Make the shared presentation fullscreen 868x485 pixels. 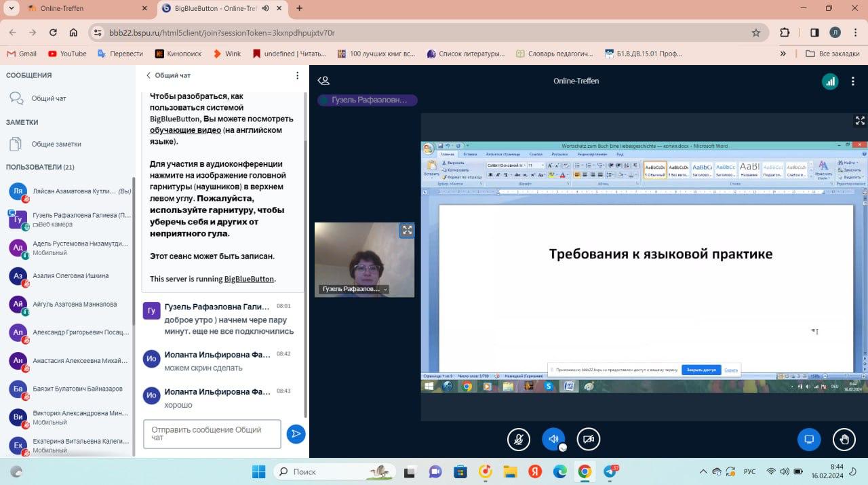coord(860,121)
